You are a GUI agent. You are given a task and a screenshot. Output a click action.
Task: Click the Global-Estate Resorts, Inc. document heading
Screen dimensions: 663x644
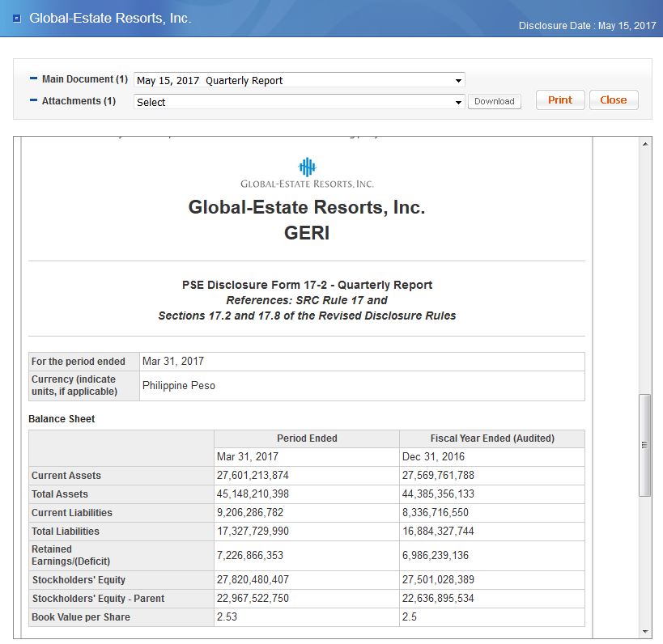tap(307, 207)
